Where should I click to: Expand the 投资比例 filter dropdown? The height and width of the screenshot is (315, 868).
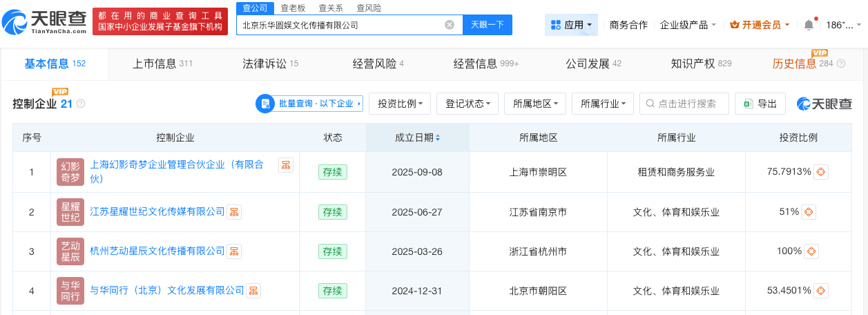tap(400, 104)
